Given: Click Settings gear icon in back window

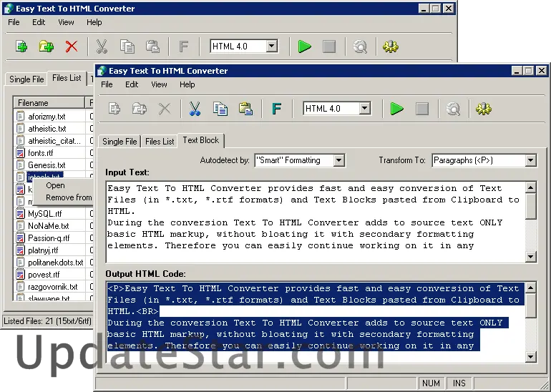Looking at the screenshot, I should point(391,46).
